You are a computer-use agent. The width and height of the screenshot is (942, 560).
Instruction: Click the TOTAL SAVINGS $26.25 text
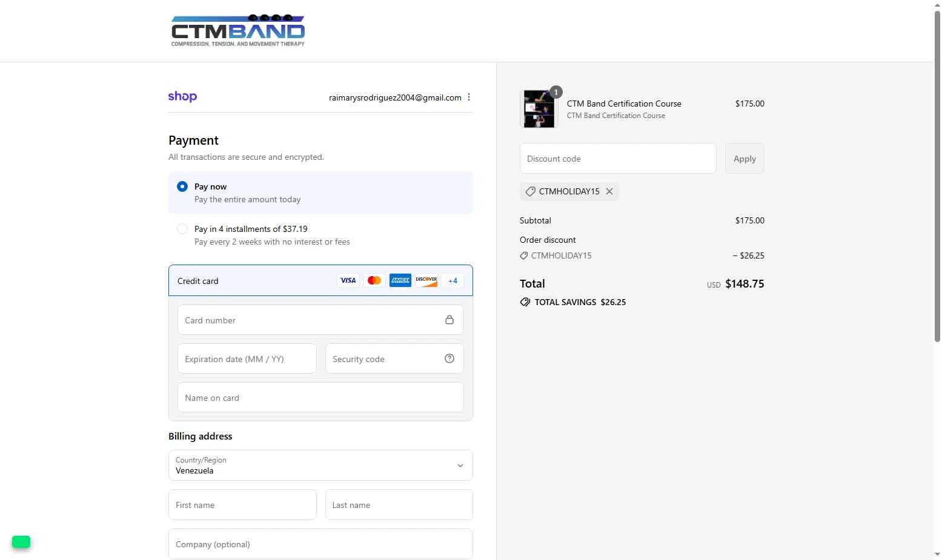click(x=580, y=302)
